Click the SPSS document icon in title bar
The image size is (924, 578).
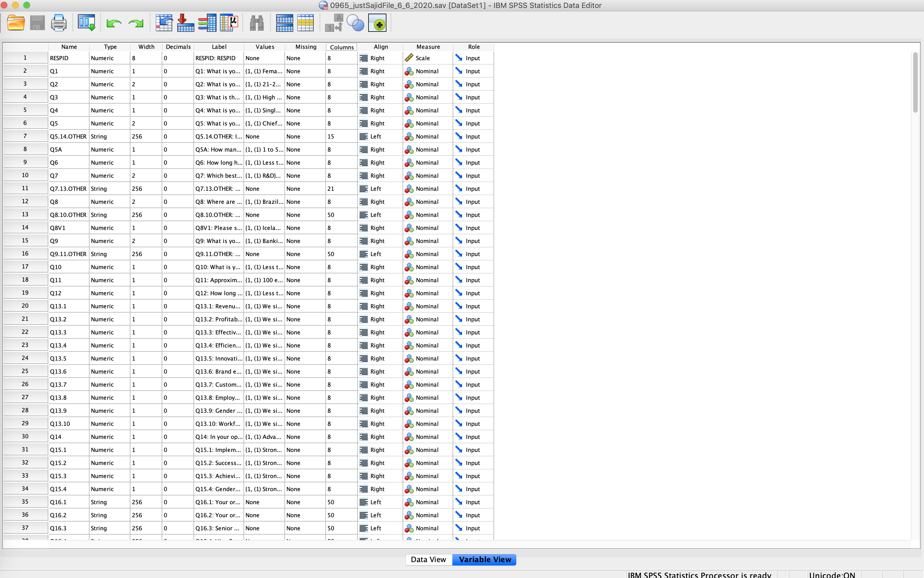323,5
